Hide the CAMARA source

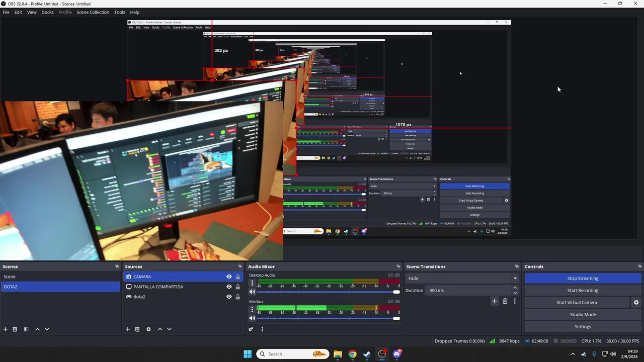click(229, 277)
